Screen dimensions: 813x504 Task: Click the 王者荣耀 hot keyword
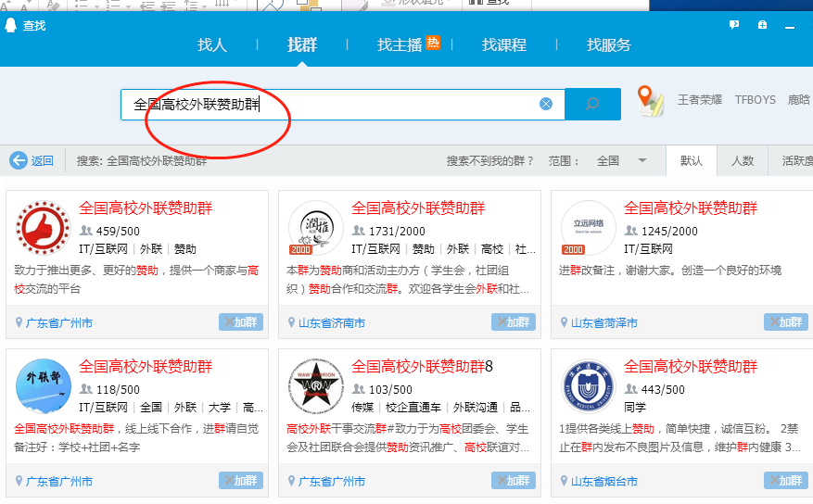pos(700,99)
